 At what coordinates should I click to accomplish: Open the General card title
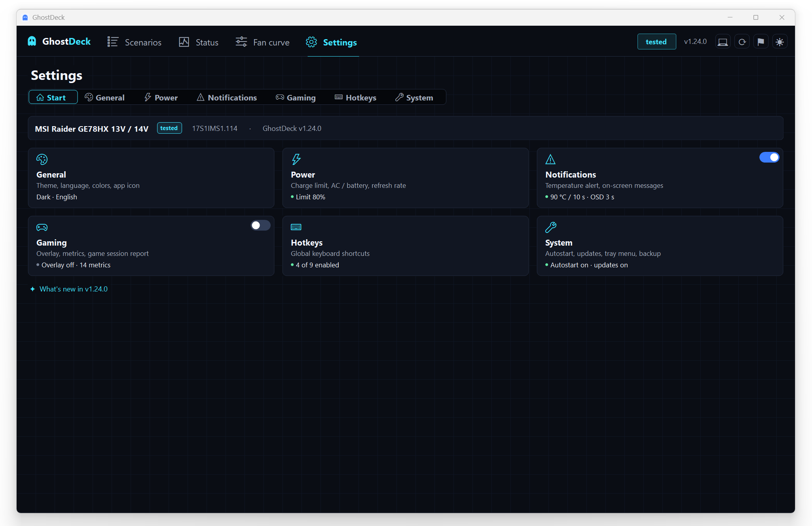(51, 175)
